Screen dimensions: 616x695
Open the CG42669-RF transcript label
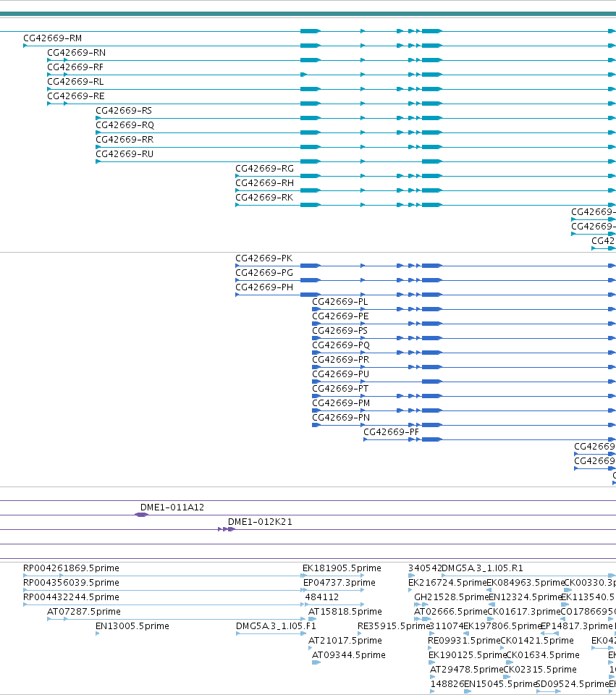click(75, 67)
